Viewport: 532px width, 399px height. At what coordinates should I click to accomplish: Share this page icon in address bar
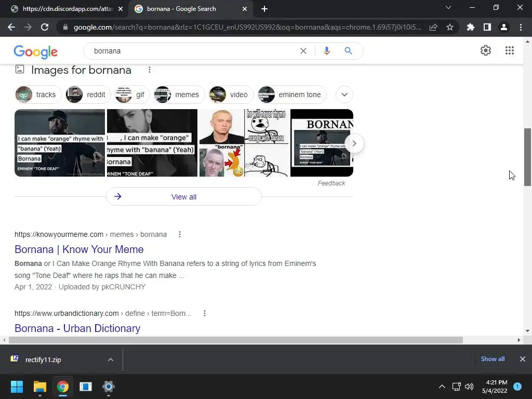click(x=433, y=27)
